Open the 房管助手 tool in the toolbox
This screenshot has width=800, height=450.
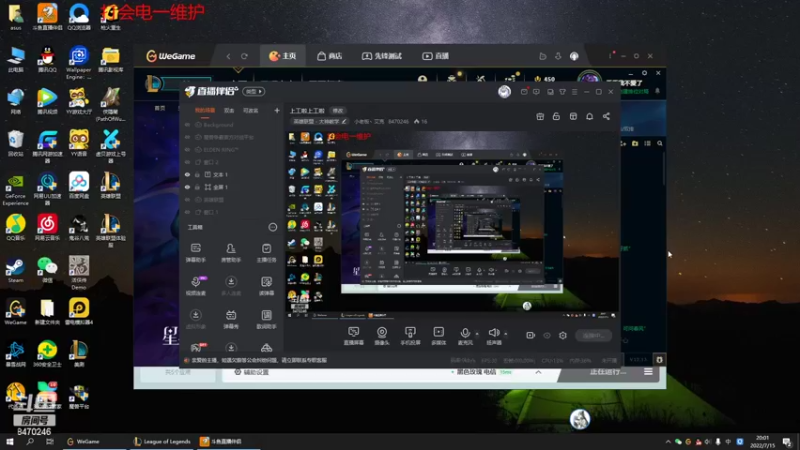(x=231, y=252)
